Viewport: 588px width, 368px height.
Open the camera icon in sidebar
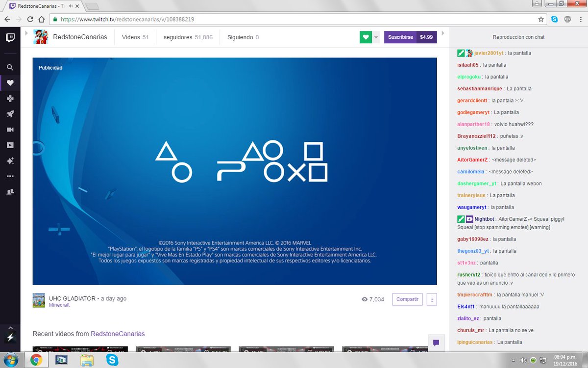click(x=10, y=130)
